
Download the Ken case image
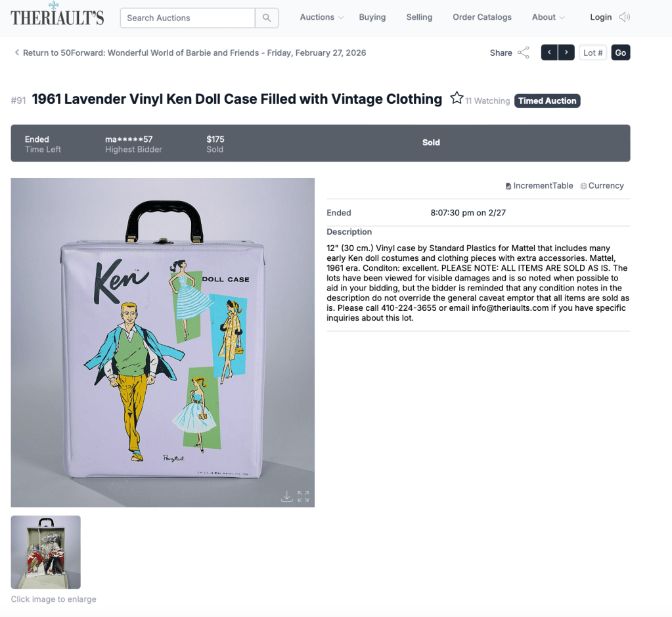coord(286,497)
